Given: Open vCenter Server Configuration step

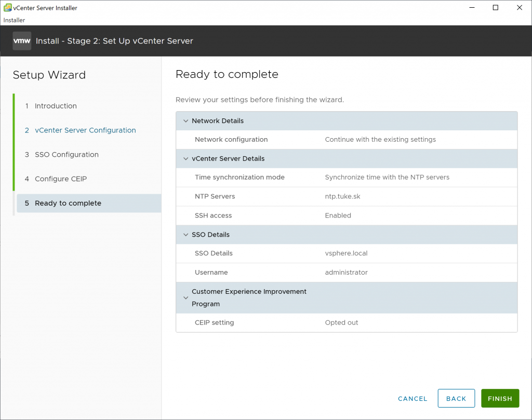Looking at the screenshot, I should pyautogui.click(x=81, y=130).
